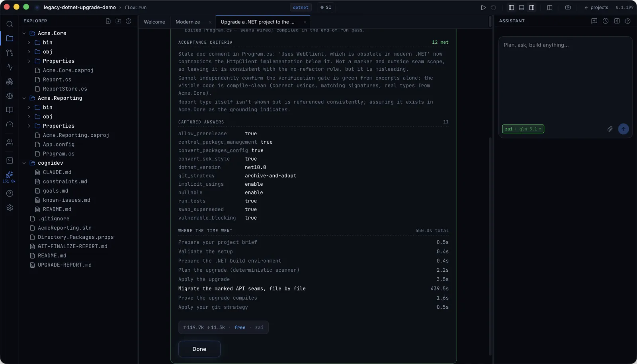The height and width of the screenshot is (364, 637).
Task: Toggle the bottom panel layout
Action: coord(522,8)
